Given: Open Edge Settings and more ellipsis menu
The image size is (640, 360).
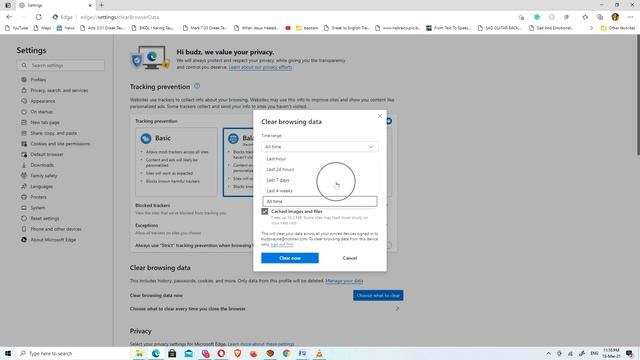Looking at the screenshot, I should coord(631,17).
